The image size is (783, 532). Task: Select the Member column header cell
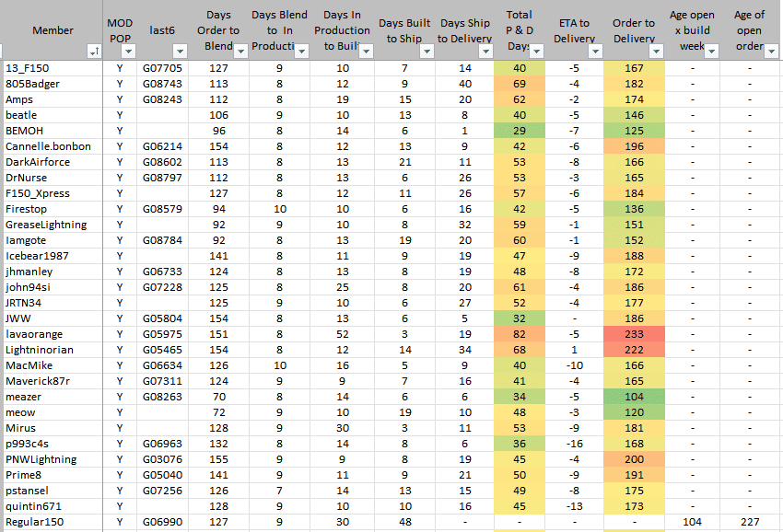tap(52, 30)
